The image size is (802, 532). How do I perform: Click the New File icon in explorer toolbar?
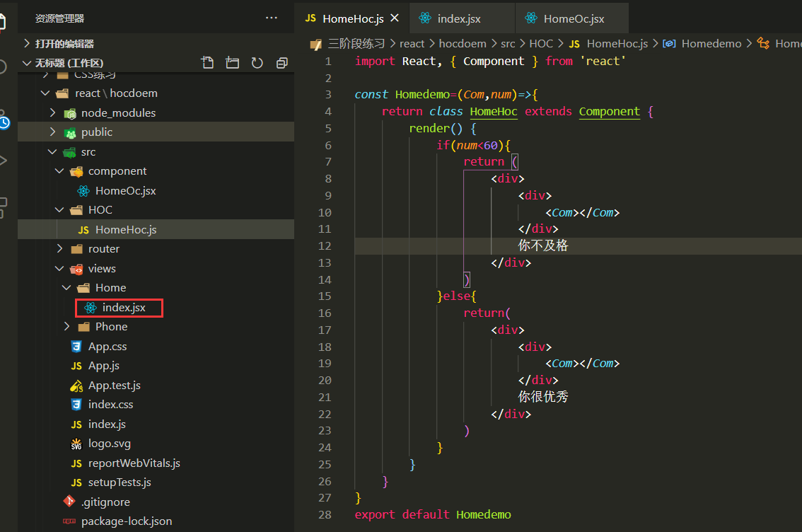(207, 63)
